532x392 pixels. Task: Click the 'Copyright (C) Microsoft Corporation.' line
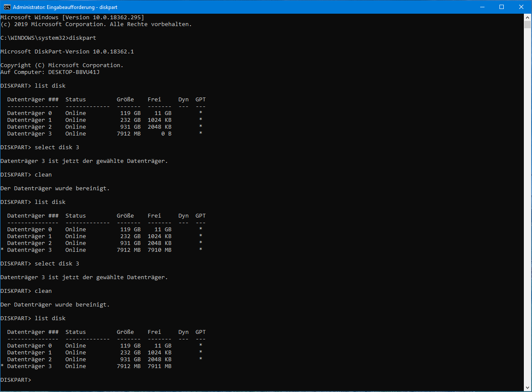pos(62,65)
